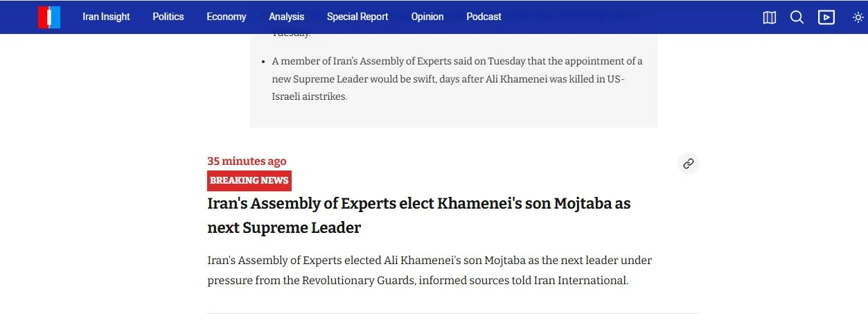This screenshot has height=314, width=868.
Task: Click the article summary paragraph below headline
Action: point(429,270)
